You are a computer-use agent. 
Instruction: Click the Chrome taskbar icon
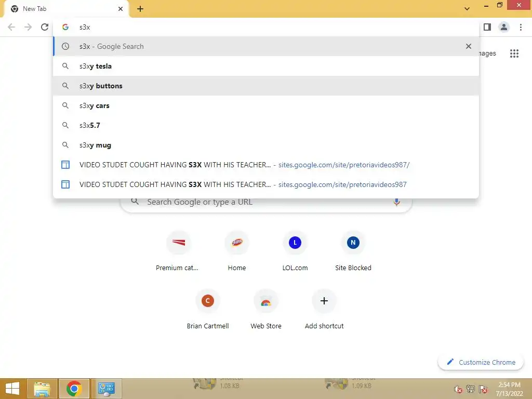74,389
